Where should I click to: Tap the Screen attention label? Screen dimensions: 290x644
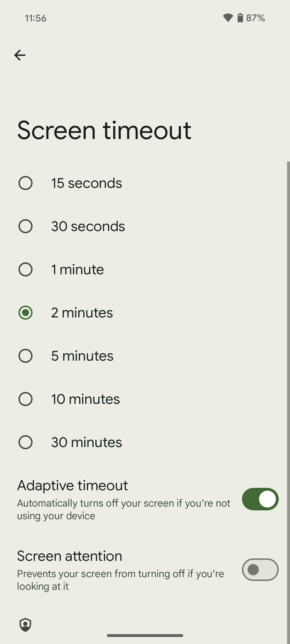tap(70, 556)
